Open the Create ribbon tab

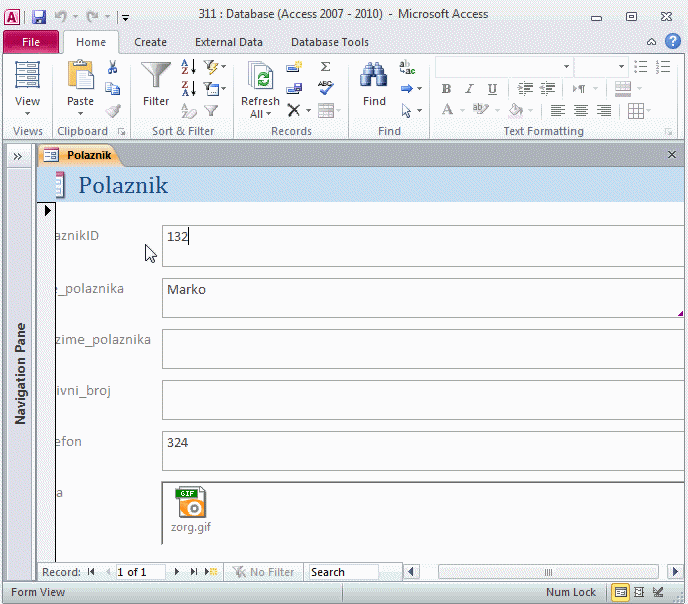151,42
